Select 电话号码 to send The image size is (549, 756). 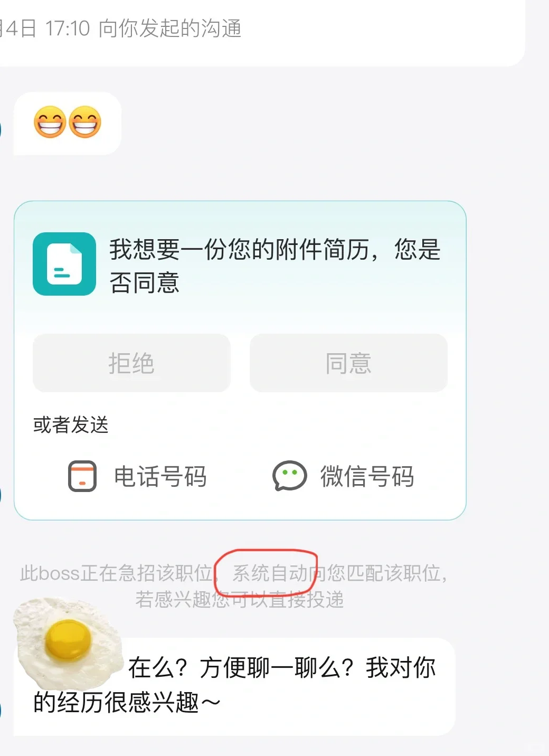pyautogui.click(x=160, y=476)
